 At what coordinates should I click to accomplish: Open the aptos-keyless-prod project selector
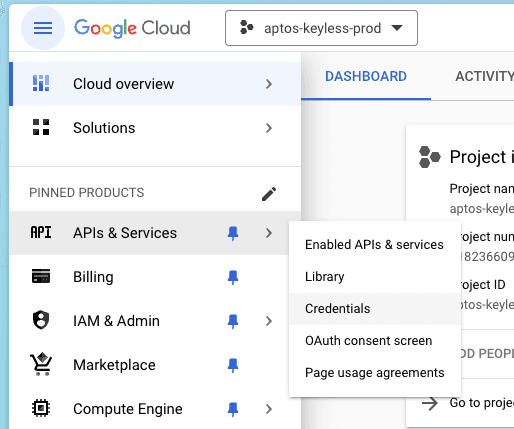coord(321,28)
